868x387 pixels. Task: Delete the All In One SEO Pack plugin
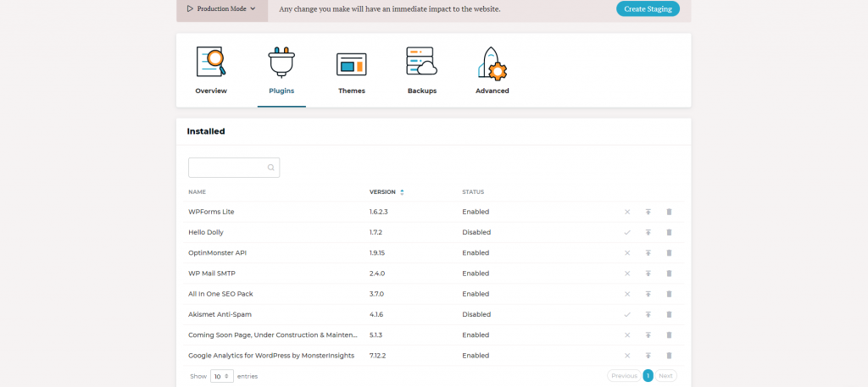[669, 294]
